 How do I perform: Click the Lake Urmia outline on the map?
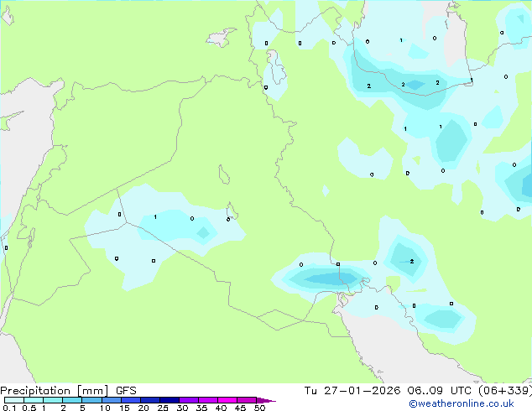pos(276,67)
